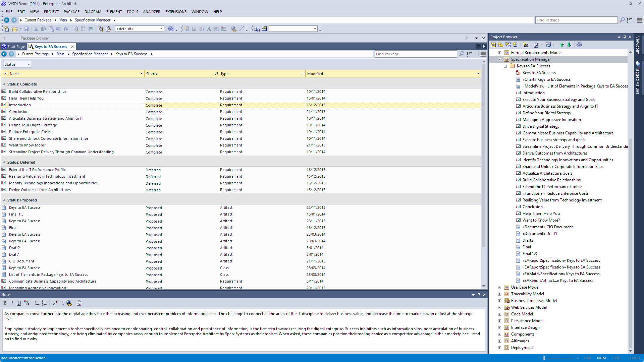
Task: Click zoom in plus on status bar
Action: point(578,358)
